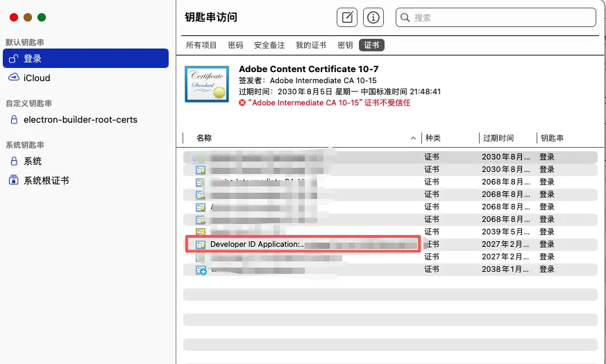Image resolution: width=606 pixels, height=364 pixels.
Task: Toggle the sort direction arrow in 名称 column
Action: (413, 138)
